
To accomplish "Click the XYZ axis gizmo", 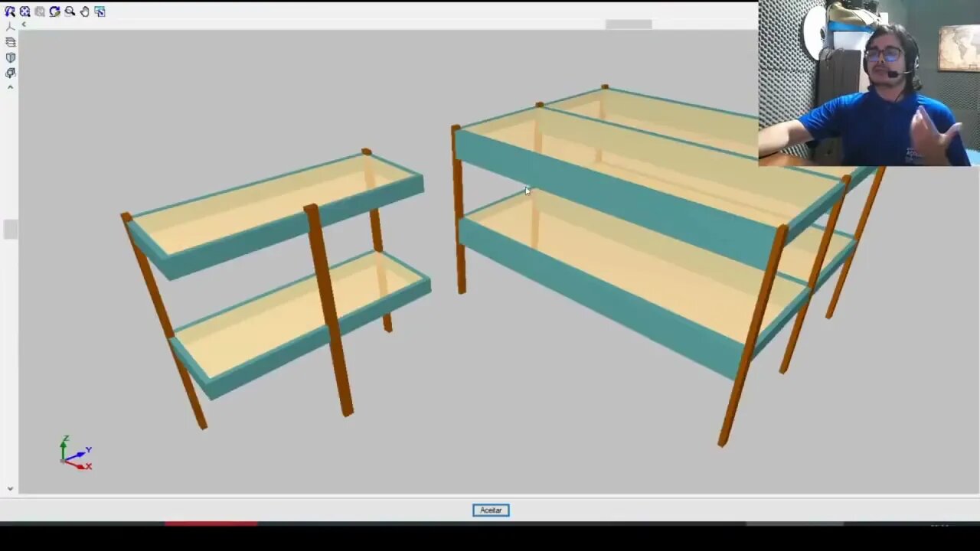I will pyautogui.click(x=76, y=452).
